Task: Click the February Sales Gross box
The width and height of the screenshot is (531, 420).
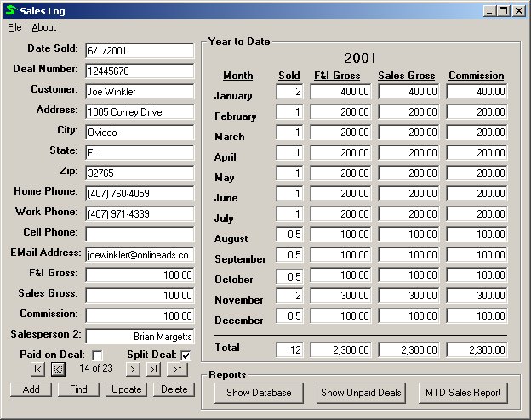Action: pos(408,111)
